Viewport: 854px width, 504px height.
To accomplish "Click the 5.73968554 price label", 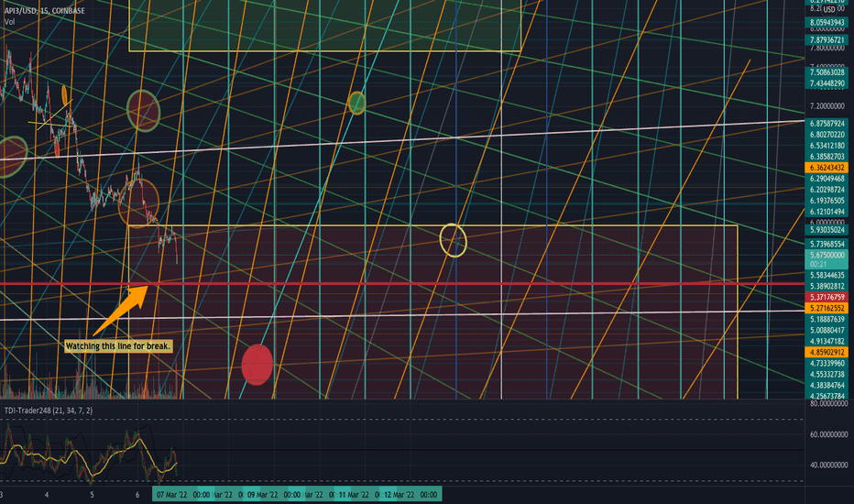I will tap(827, 244).
